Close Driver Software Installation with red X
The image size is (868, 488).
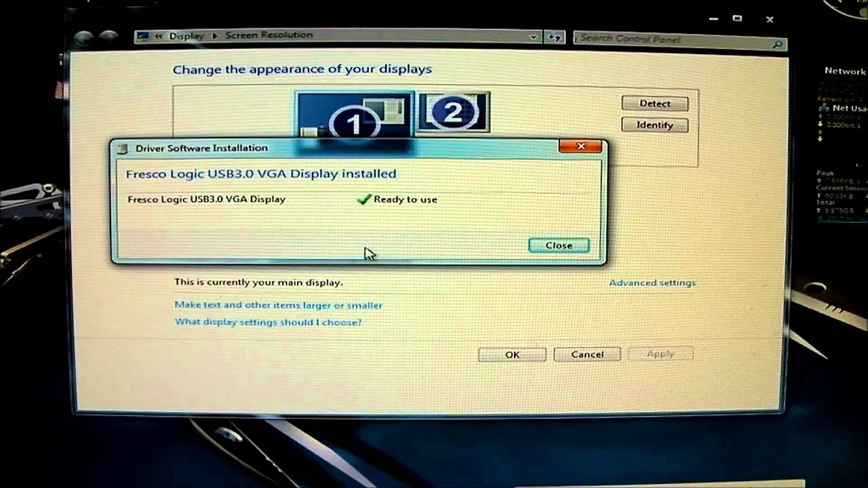[x=580, y=146]
